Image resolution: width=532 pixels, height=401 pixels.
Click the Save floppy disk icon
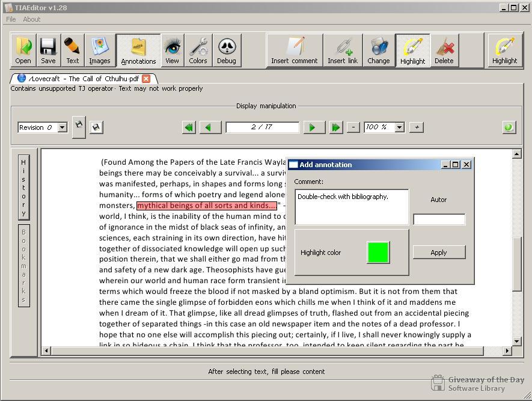click(x=49, y=51)
